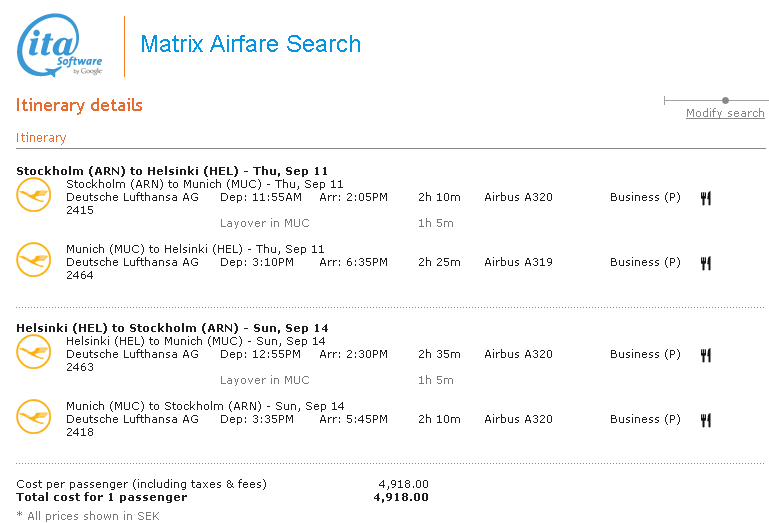769x523 pixels.
Task: Click Lufthansa logo for flight 2464
Action: [33, 260]
